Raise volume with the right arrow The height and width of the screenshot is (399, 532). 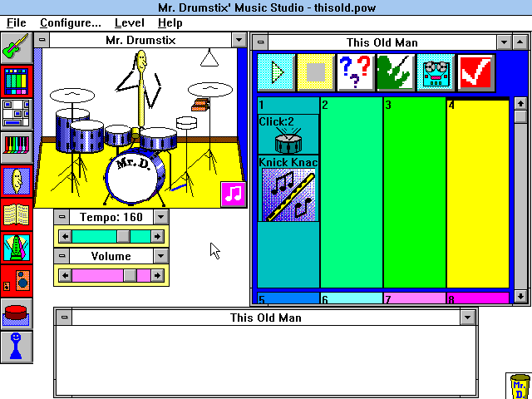coord(157,275)
